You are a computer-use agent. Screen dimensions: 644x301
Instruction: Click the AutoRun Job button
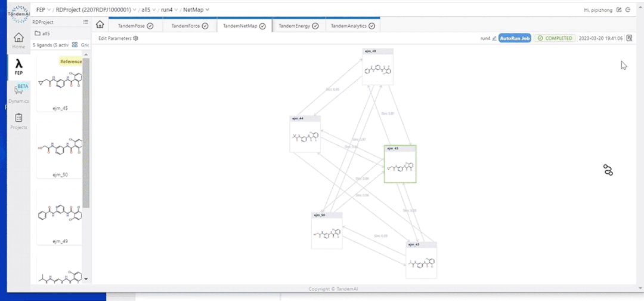point(515,38)
